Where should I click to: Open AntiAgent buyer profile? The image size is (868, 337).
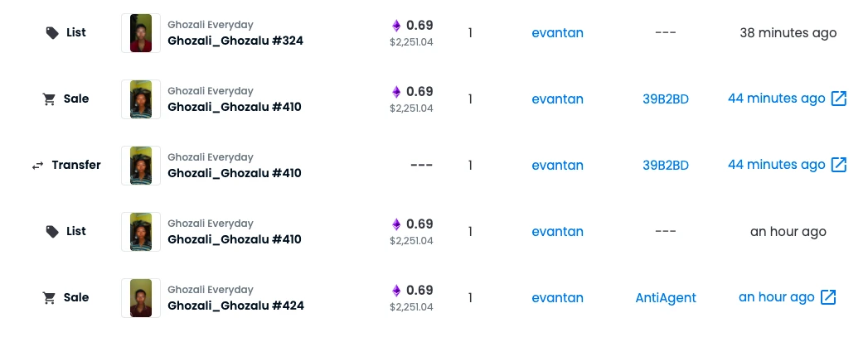tap(666, 298)
